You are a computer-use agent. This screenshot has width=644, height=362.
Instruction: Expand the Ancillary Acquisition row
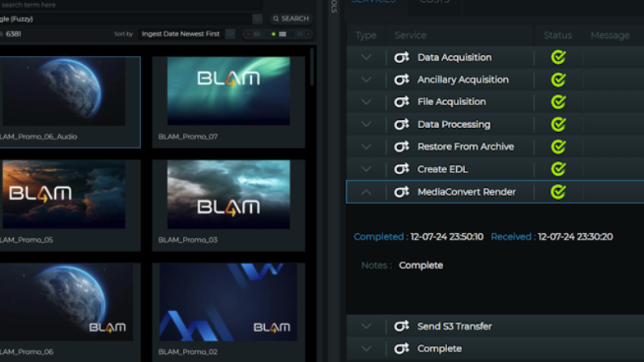tap(366, 79)
